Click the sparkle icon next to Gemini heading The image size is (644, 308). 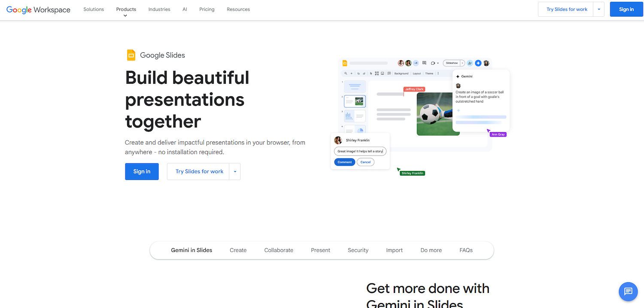tap(458, 76)
